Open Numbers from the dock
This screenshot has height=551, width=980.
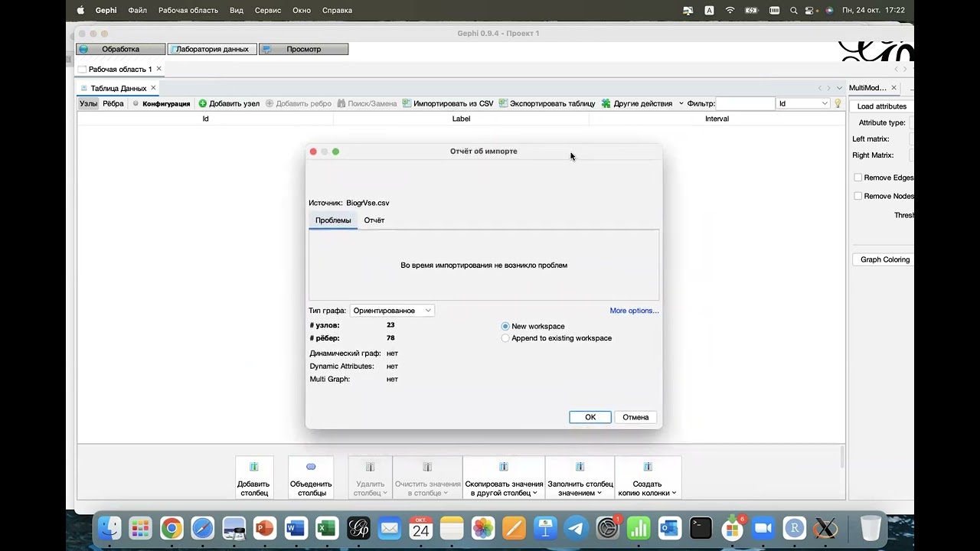[x=639, y=528]
